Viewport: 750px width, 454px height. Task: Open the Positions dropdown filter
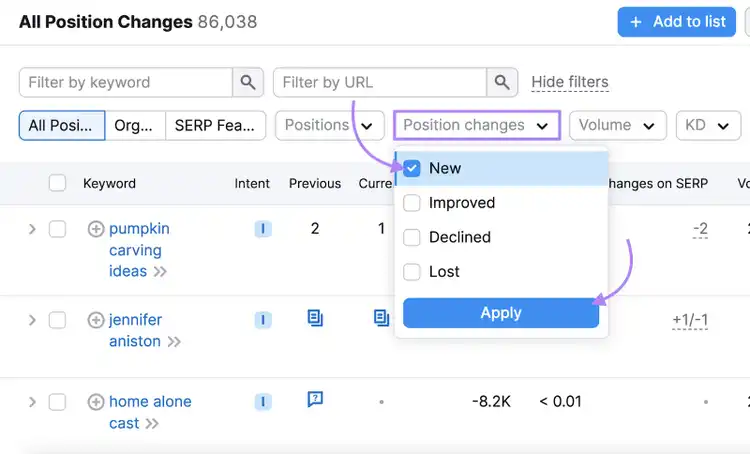(x=330, y=125)
